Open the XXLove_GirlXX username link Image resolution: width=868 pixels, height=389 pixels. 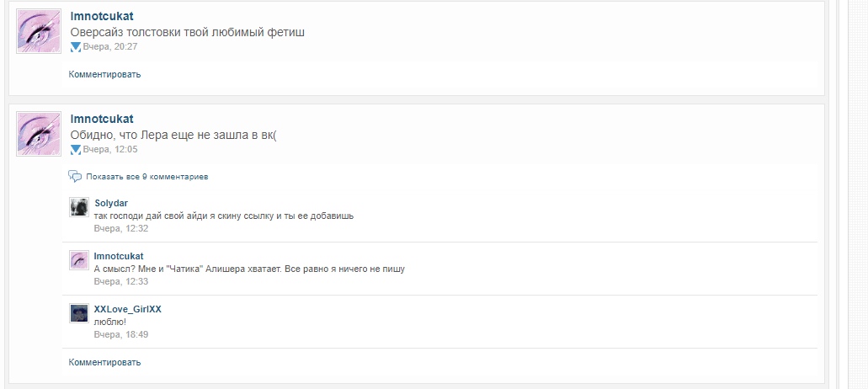click(x=128, y=309)
